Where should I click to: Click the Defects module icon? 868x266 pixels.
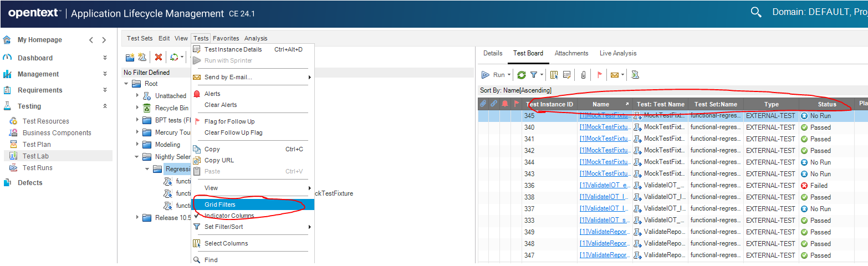tap(7, 183)
